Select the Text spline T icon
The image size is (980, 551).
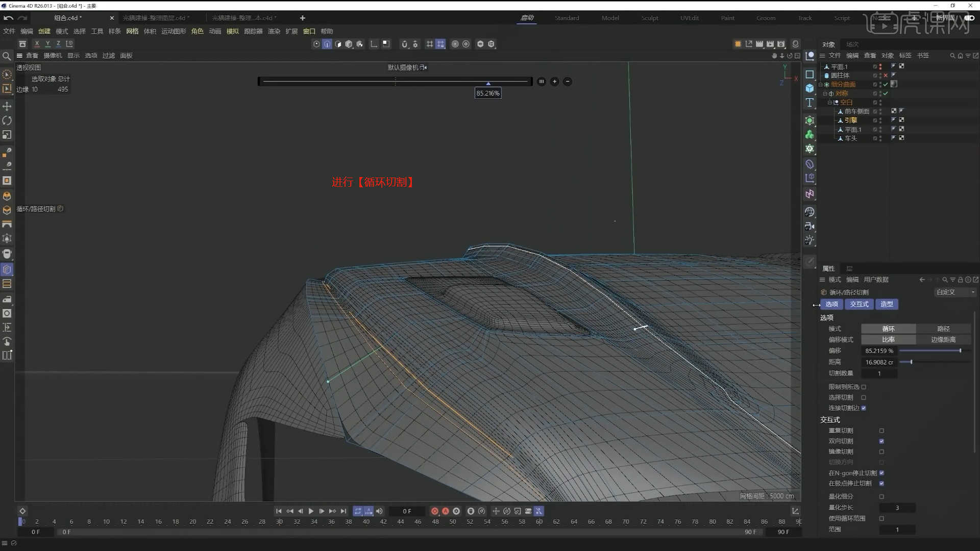[x=810, y=103]
